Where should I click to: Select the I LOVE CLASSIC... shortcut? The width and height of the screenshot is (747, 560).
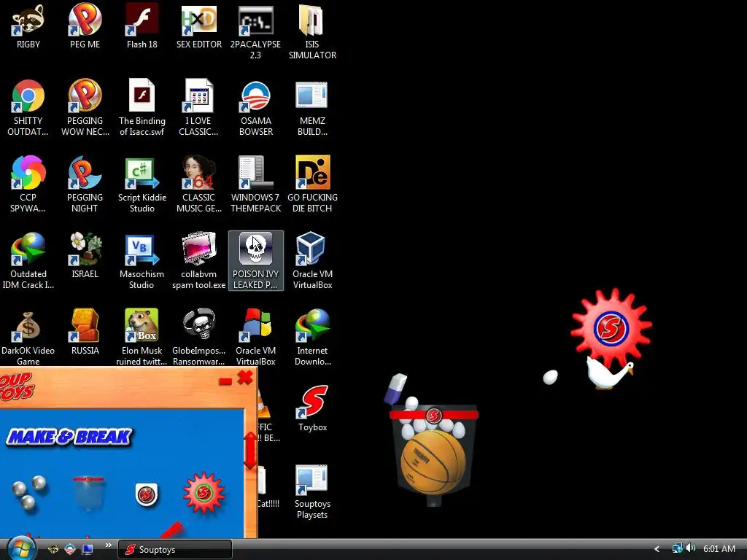coord(198,108)
